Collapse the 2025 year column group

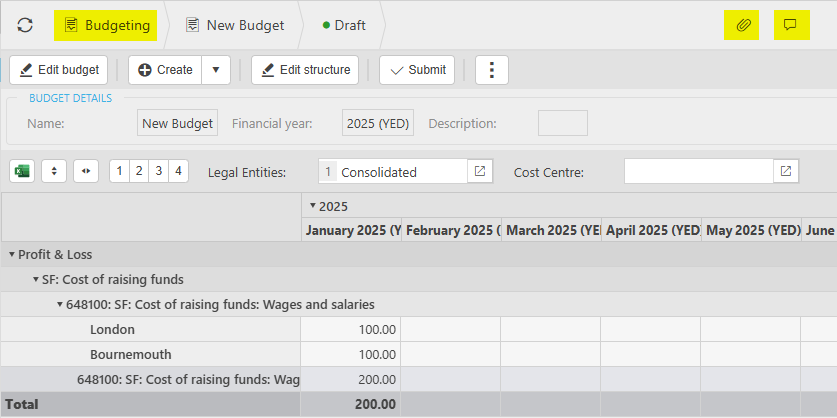pyautogui.click(x=312, y=206)
